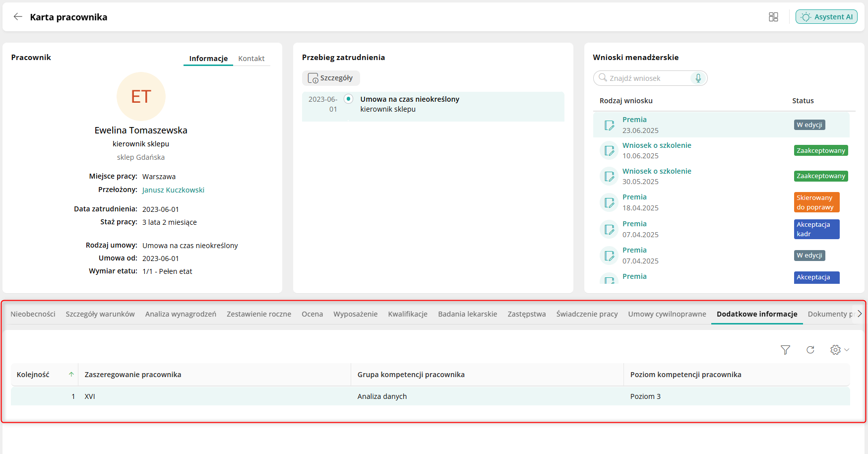Open the Kwalifikacje tab

[408, 314]
